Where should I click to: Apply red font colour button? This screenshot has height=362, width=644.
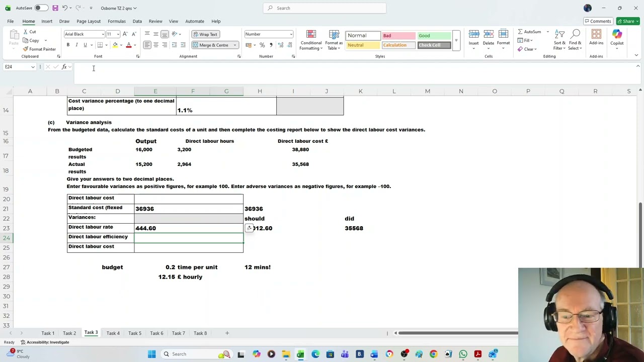pos(129,45)
